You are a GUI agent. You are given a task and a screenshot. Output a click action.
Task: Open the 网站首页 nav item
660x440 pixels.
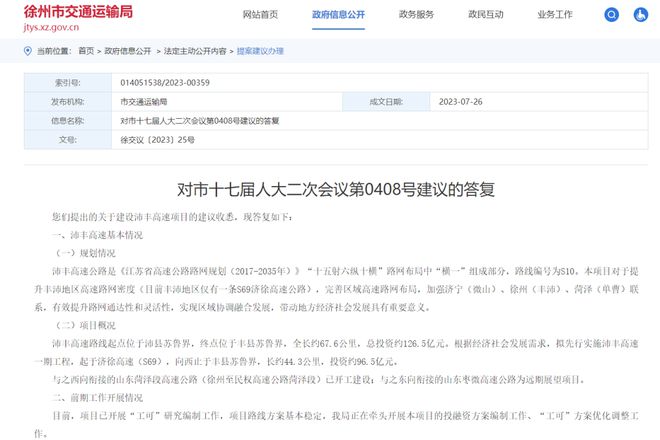click(x=260, y=15)
